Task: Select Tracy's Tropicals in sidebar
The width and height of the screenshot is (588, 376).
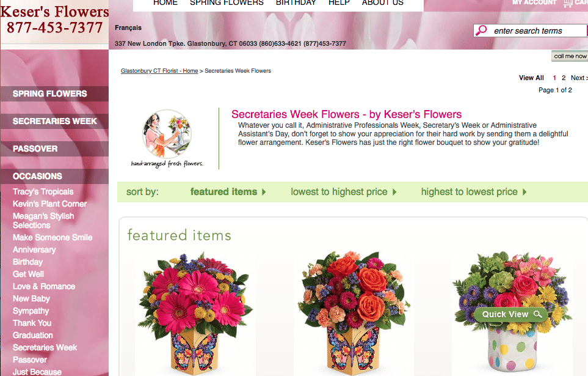Action: (43, 191)
